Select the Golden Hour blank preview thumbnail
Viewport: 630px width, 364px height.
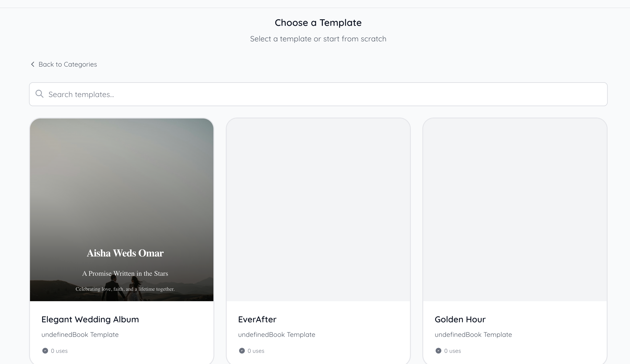(515, 210)
